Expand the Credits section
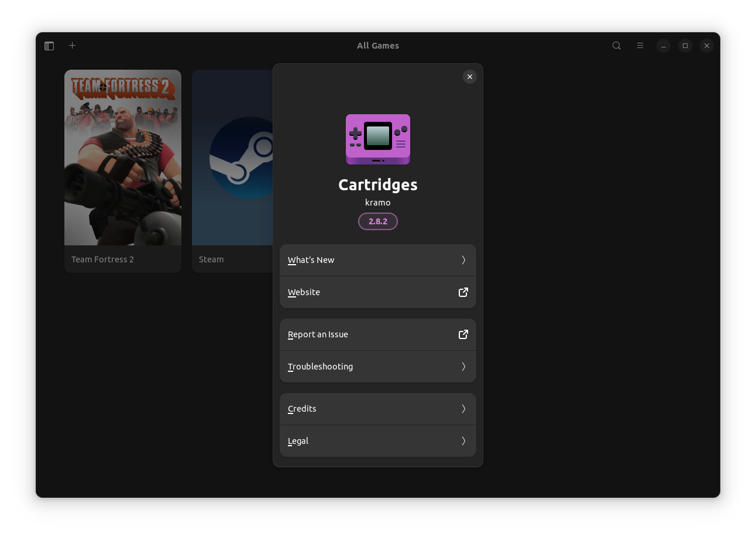This screenshot has height=537, width=756. [x=378, y=408]
